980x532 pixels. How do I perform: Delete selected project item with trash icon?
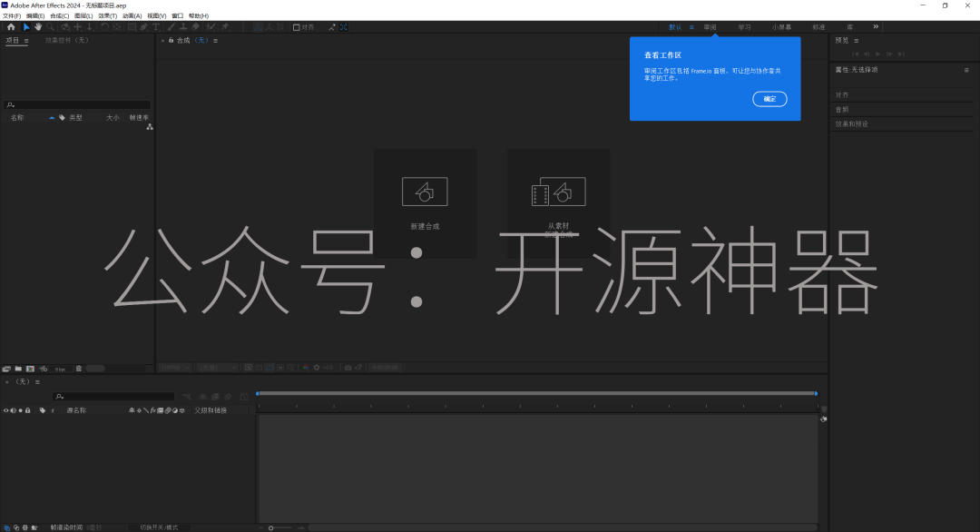coord(79,369)
